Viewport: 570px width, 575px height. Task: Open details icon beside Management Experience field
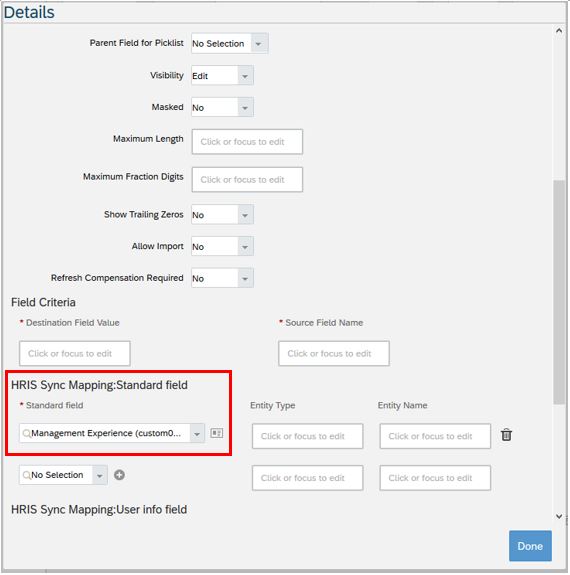pos(216,433)
